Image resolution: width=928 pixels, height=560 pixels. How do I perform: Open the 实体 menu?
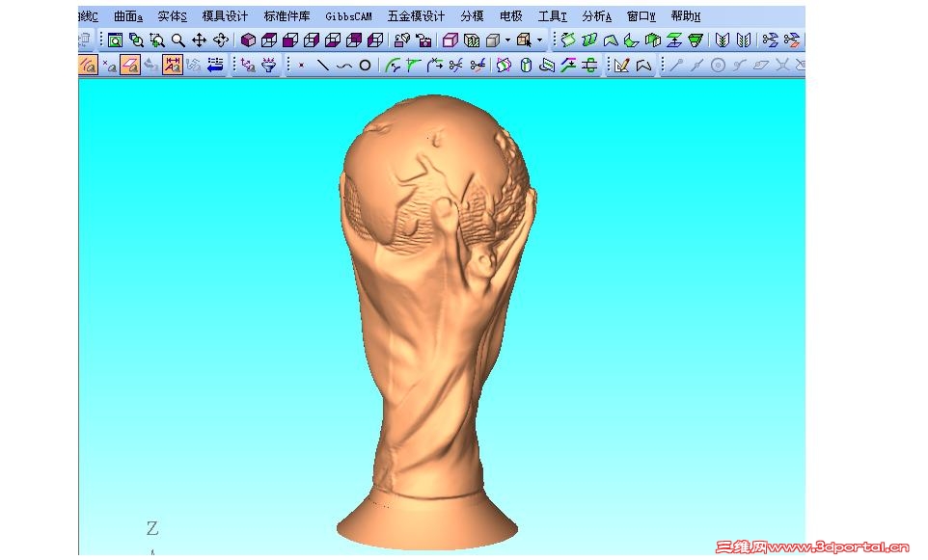tap(173, 16)
